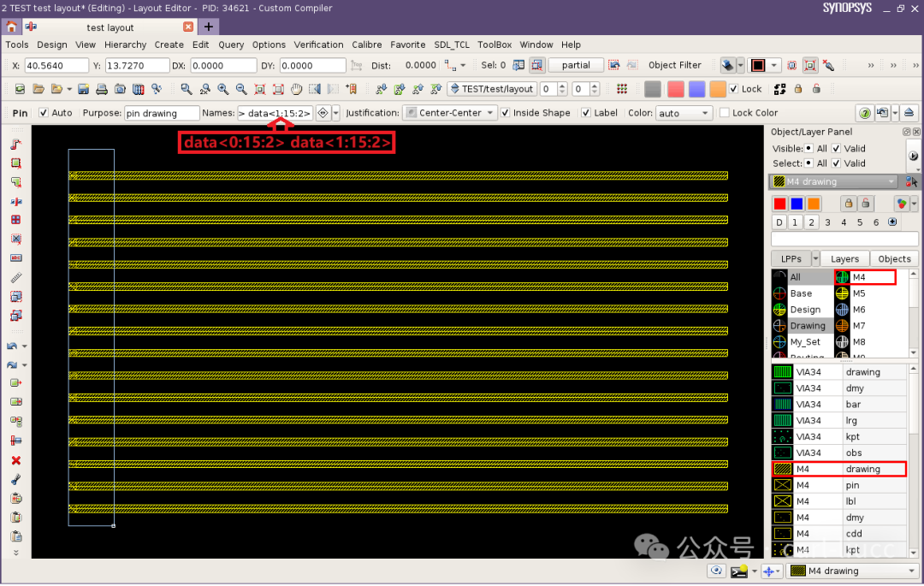The image size is (924, 586).
Task: Click the partial selection button
Action: 576,65
